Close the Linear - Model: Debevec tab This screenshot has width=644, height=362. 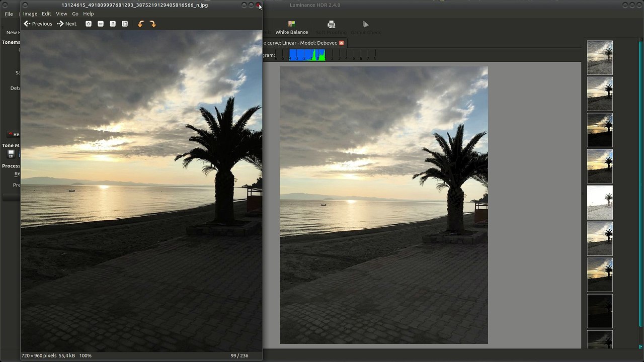(341, 43)
